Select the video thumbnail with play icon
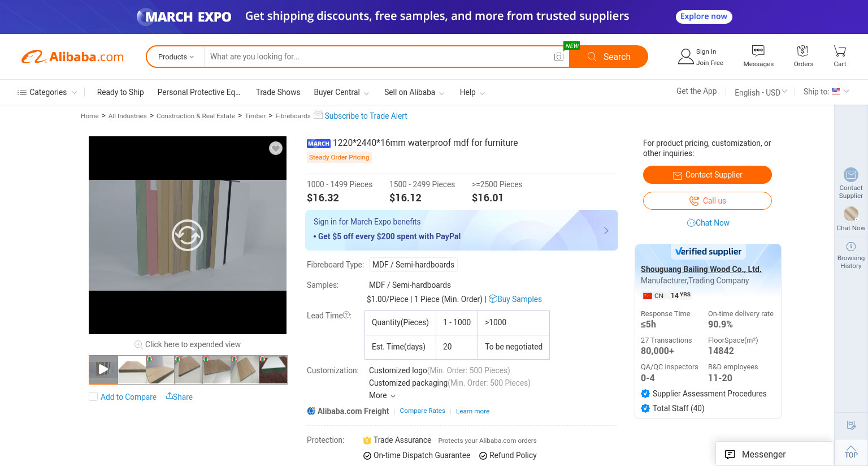 [103, 369]
